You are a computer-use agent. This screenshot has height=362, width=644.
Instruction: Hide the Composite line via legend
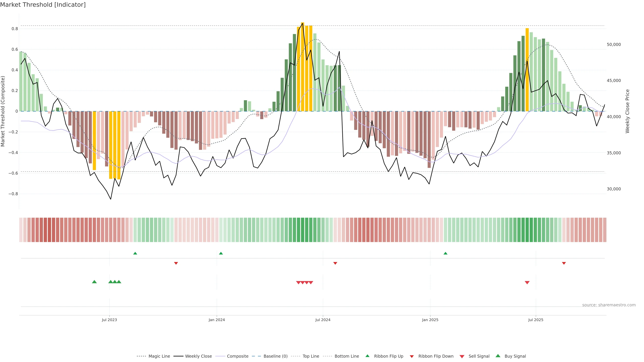tap(237, 356)
